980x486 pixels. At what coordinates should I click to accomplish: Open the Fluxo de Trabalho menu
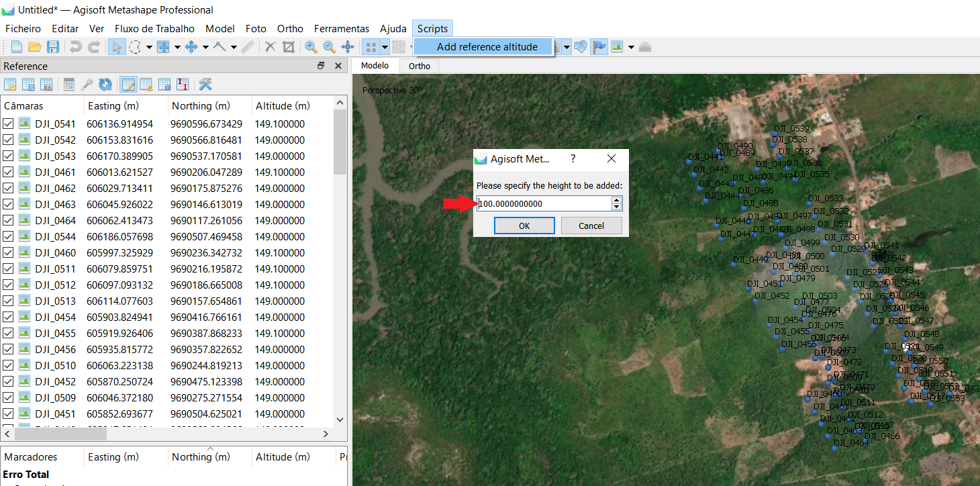(x=154, y=28)
